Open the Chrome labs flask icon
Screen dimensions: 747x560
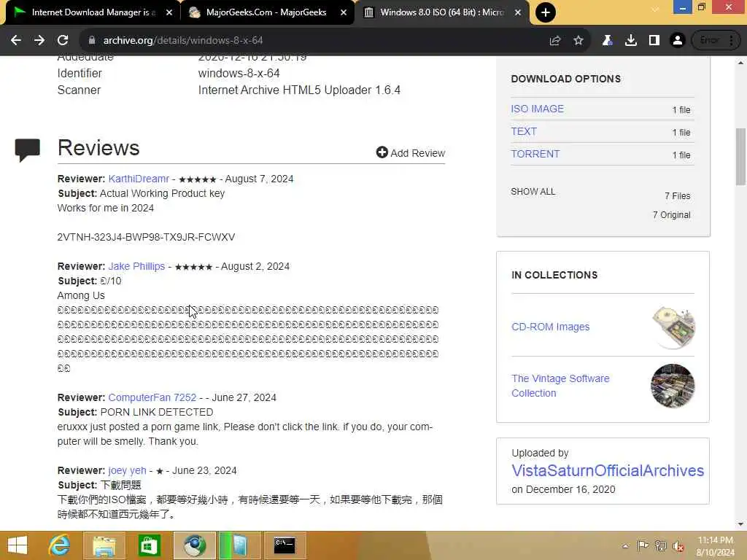[x=607, y=41]
